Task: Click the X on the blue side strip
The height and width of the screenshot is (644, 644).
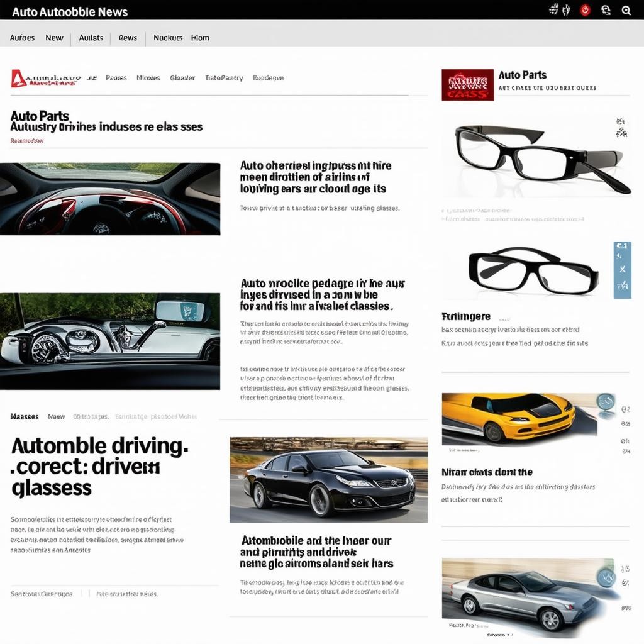Action: click(622, 269)
